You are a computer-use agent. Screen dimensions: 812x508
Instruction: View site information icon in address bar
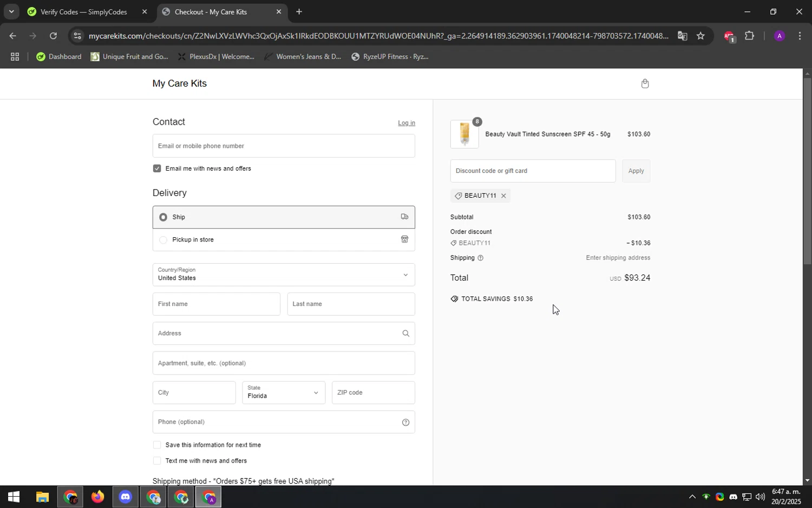[x=77, y=36]
